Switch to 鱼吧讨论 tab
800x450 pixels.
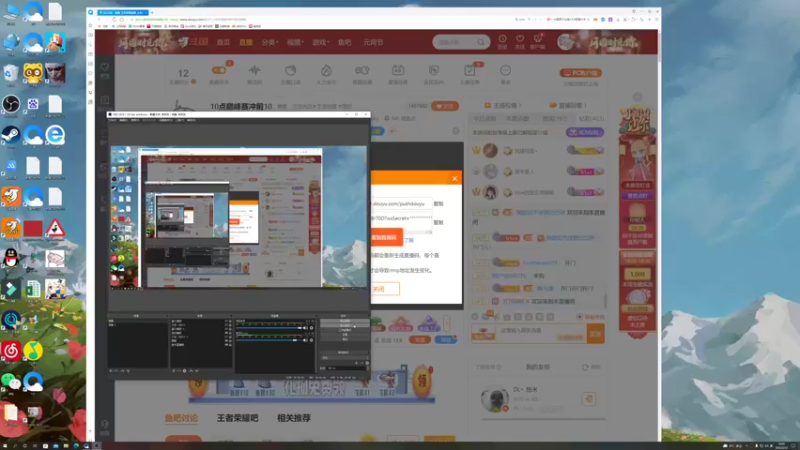pos(181,418)
